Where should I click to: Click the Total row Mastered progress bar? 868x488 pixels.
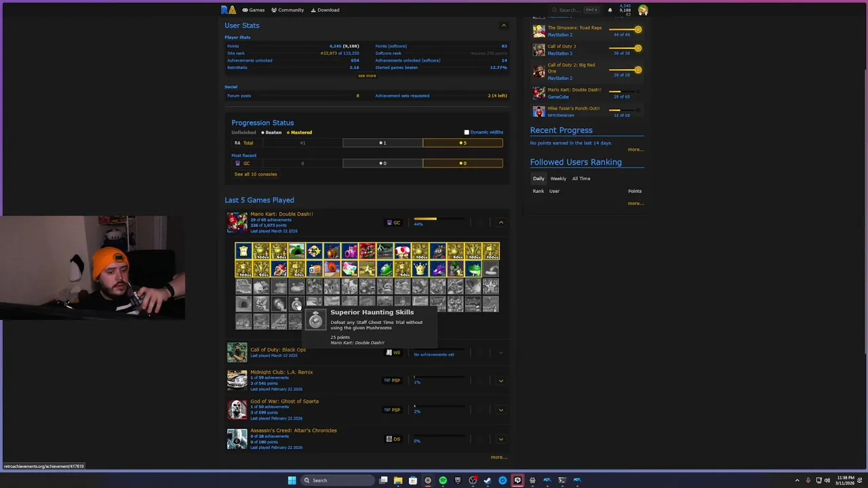[x=462, y=143]
